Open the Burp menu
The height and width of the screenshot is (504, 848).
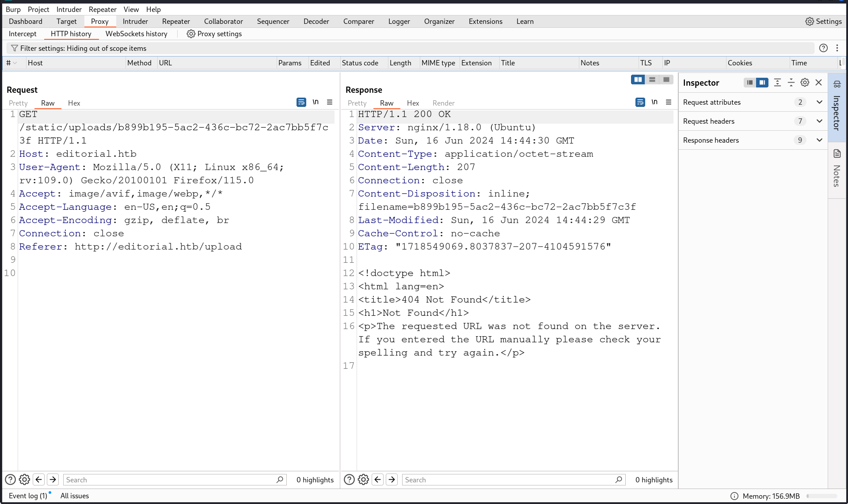point(13,9)
